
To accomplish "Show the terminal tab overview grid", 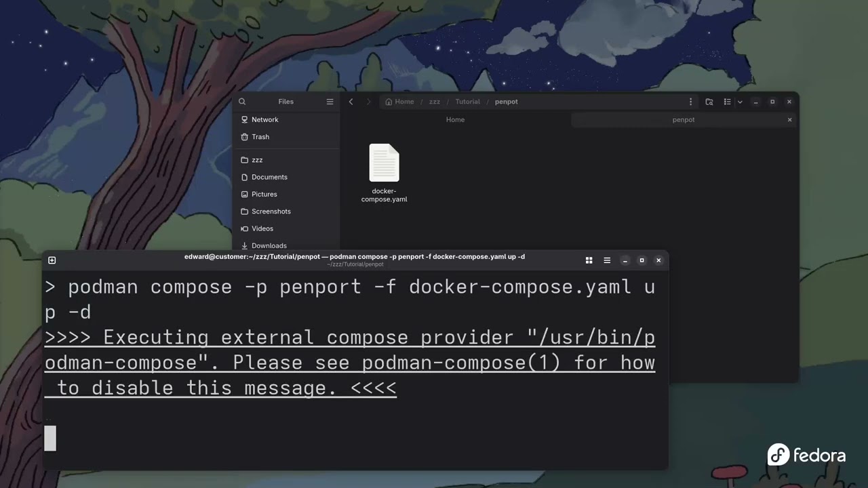I will [589, 260].
